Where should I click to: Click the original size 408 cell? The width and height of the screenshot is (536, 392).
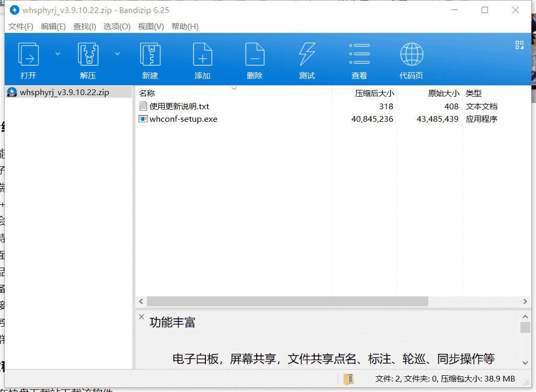tap(452, 106)
